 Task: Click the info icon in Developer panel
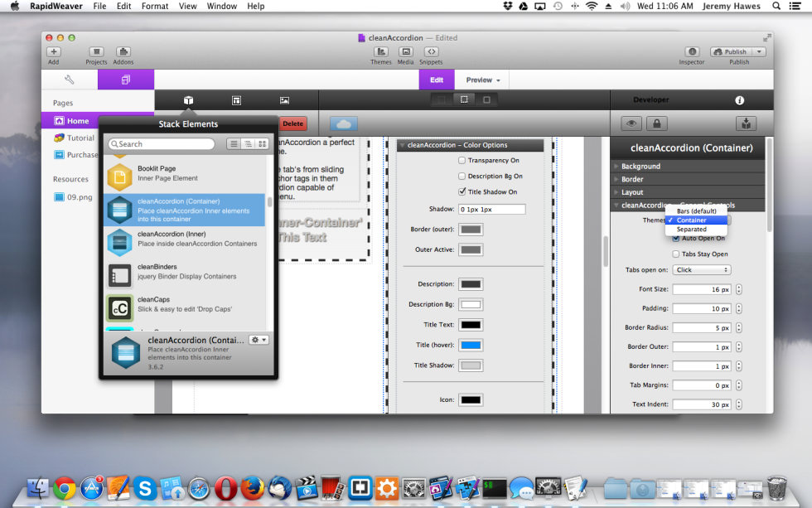coord(739,100)
